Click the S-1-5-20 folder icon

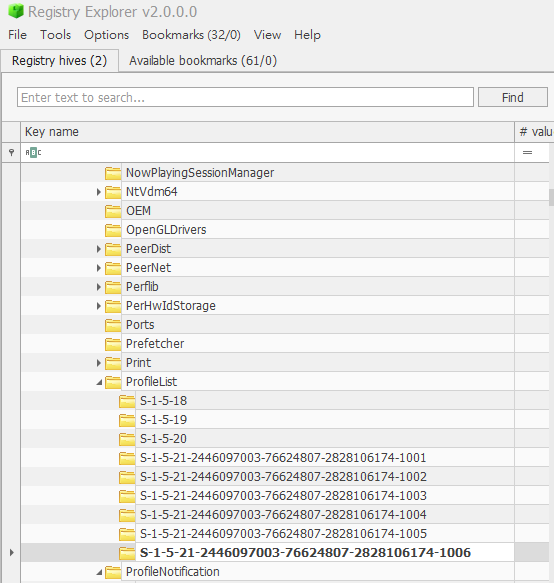point(127,439)
